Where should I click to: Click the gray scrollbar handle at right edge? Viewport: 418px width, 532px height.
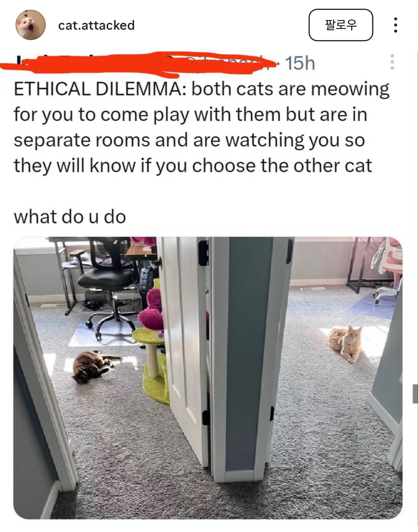click(x=415, y=394)
